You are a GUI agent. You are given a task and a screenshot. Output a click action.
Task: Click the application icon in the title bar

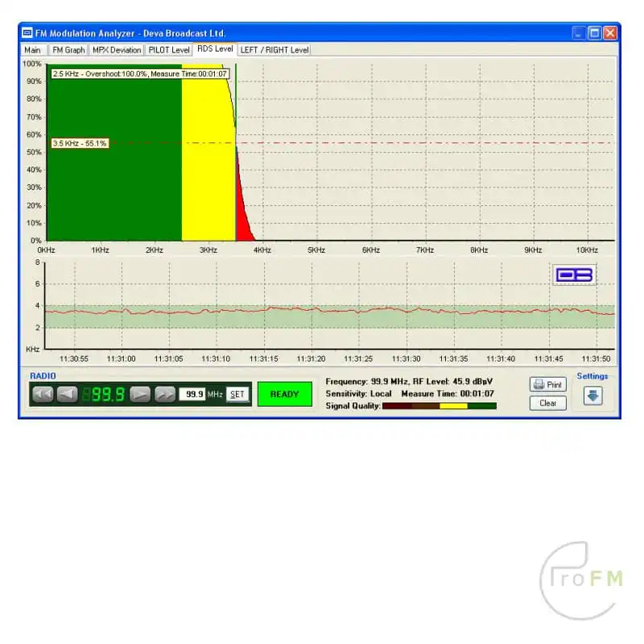(27, 33)
